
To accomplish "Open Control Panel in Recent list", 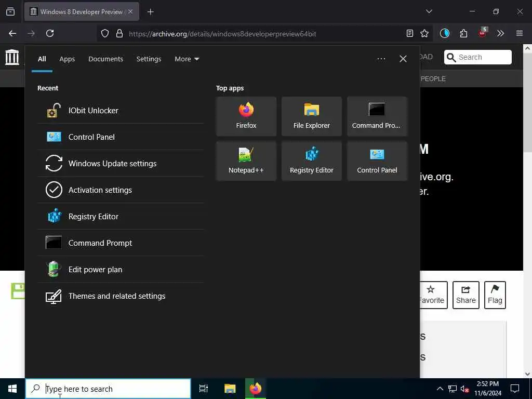I will click(x=121, y=137).
